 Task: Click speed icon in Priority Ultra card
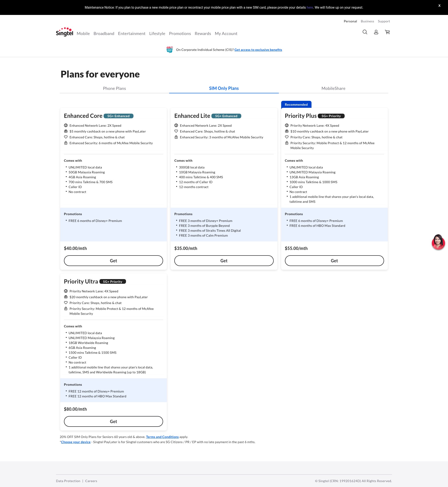coord(66,291)
